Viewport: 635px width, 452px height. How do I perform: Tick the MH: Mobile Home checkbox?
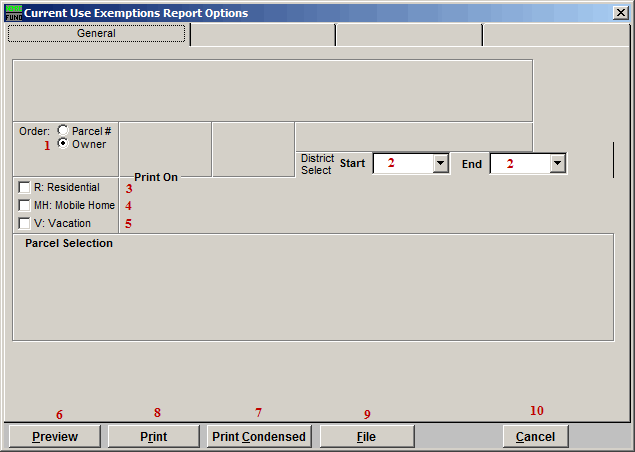[24, 206]
